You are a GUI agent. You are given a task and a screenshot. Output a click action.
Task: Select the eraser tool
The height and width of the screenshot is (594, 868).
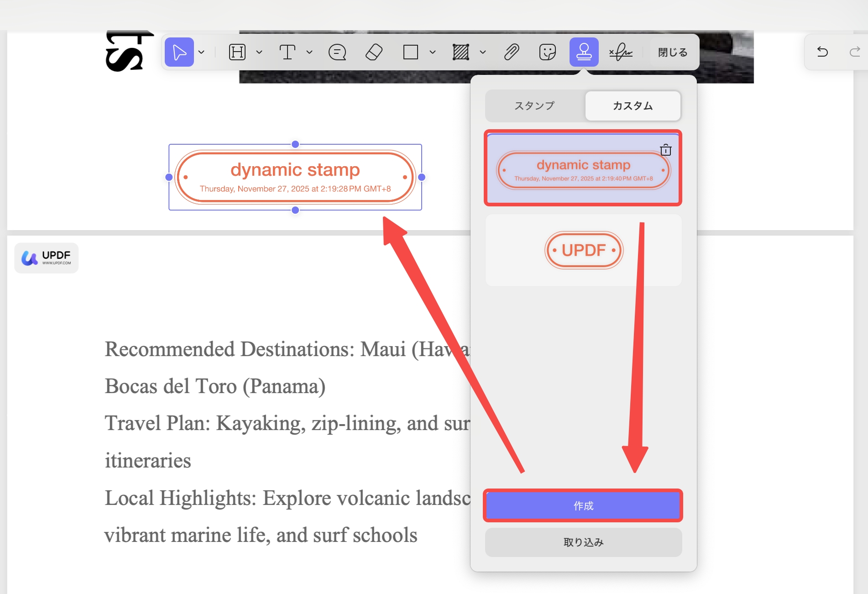tap(374, 52)
